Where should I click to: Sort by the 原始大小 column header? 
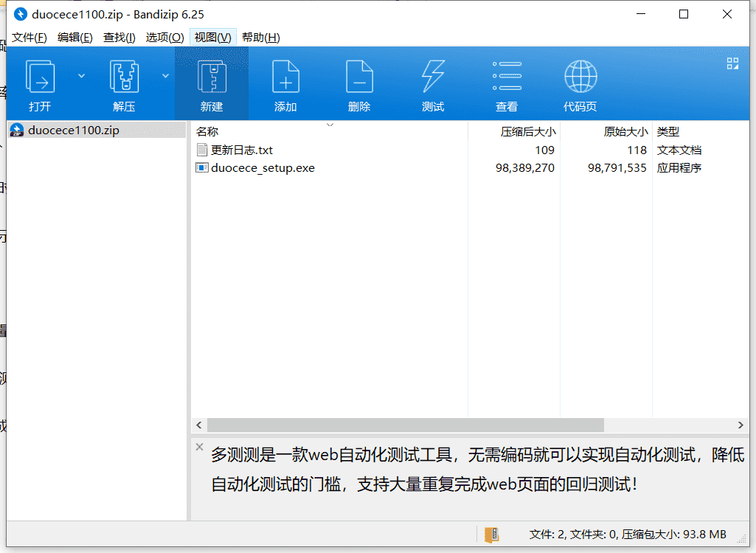click(x=606, y=132)
